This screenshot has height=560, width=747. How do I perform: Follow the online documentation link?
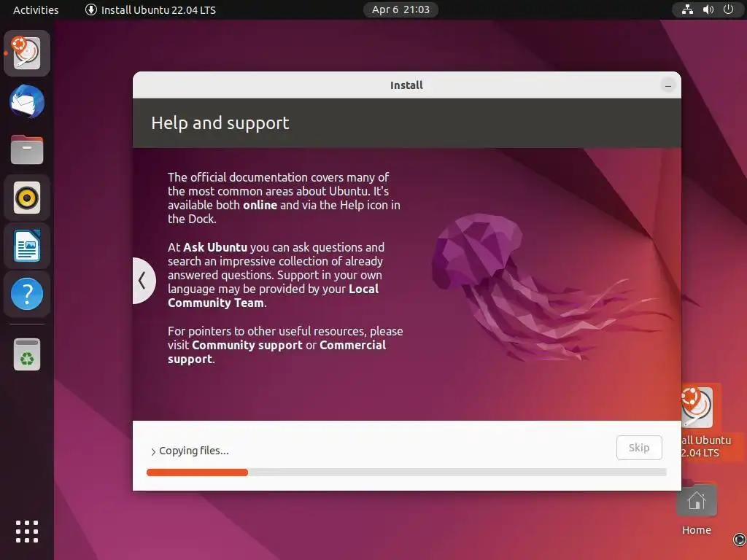[260, 205]
